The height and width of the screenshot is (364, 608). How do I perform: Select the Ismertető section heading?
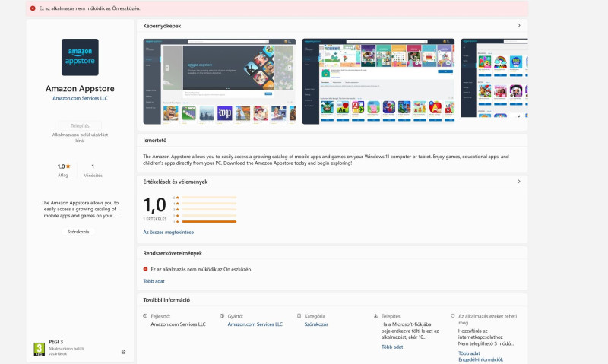tap(155, 141)
